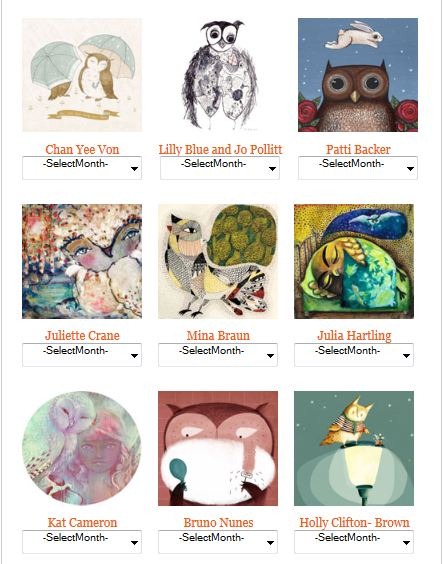The height and width of the screenshot is (564, 443).
Task: Expand the Mina Braun month dropdown
Action: 218,355
